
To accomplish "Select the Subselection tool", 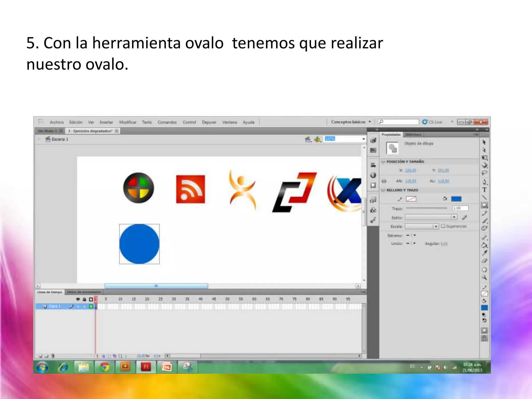I will pos(484,150).
